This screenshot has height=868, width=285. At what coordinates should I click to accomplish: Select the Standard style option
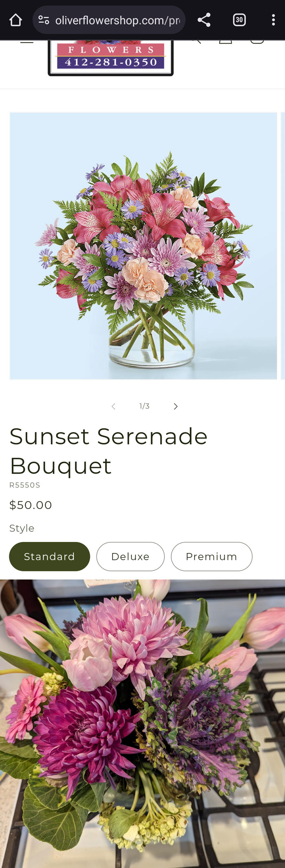pos(49,556)
